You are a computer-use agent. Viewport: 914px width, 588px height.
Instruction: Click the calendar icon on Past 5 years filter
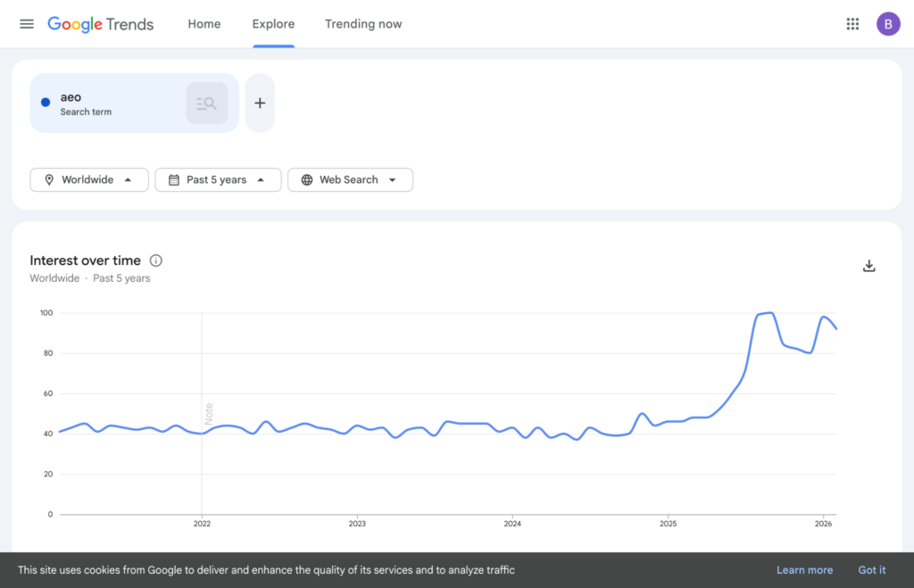173,179
